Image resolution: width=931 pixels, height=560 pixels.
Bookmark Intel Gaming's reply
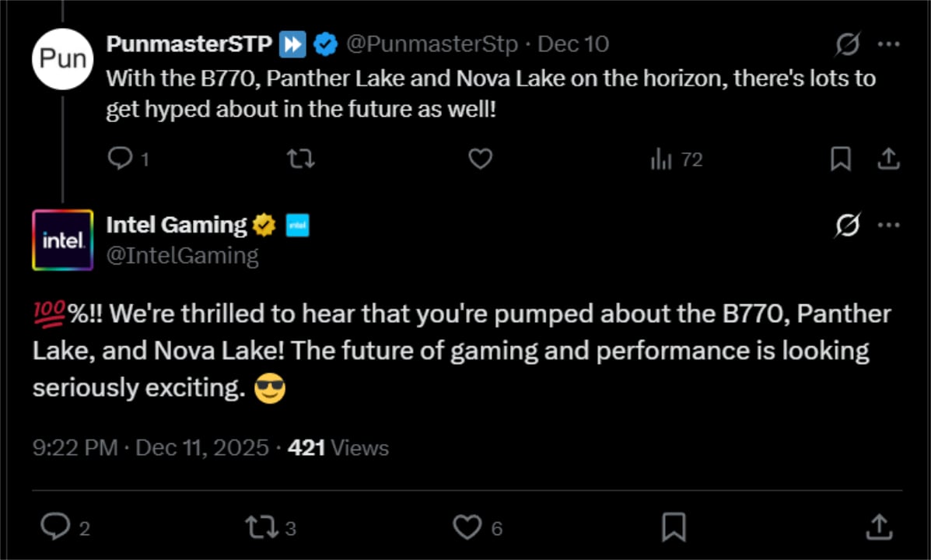pos(673,527)
